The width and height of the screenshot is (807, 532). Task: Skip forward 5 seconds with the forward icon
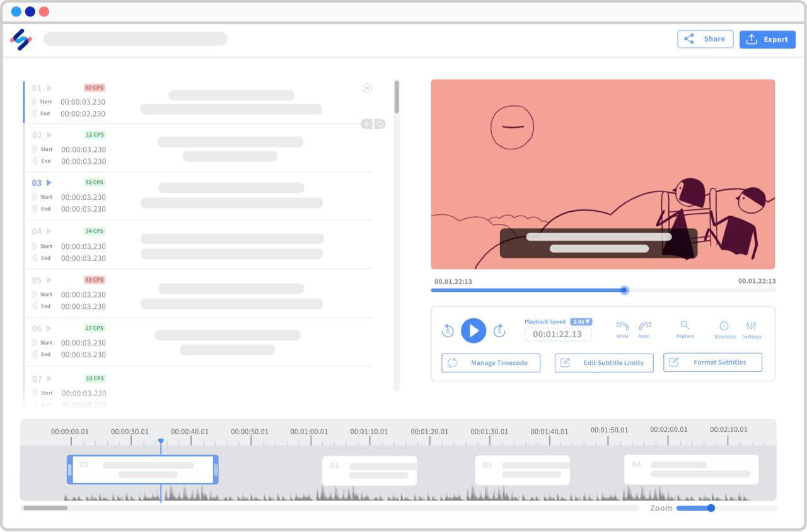(x=499, y=330)
